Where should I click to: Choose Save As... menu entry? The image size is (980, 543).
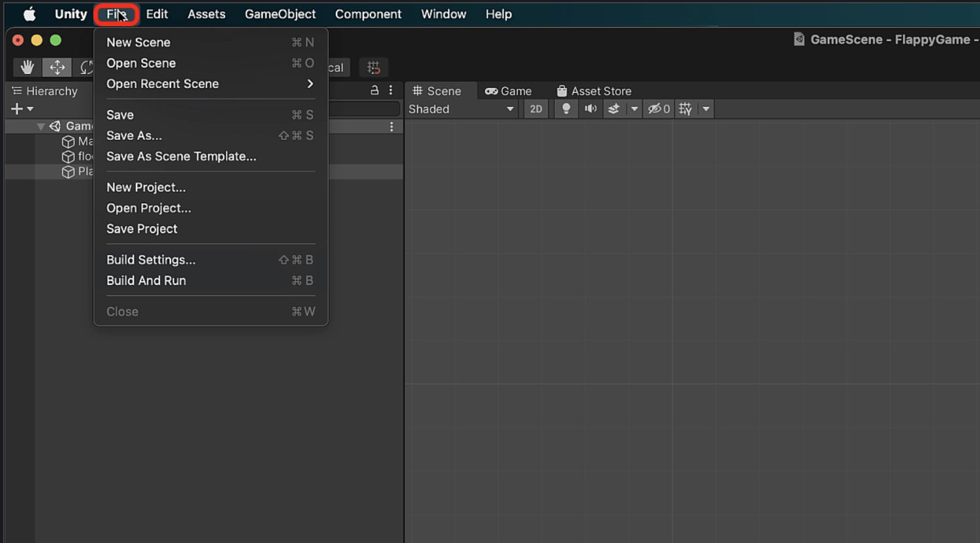pos(210,136)
